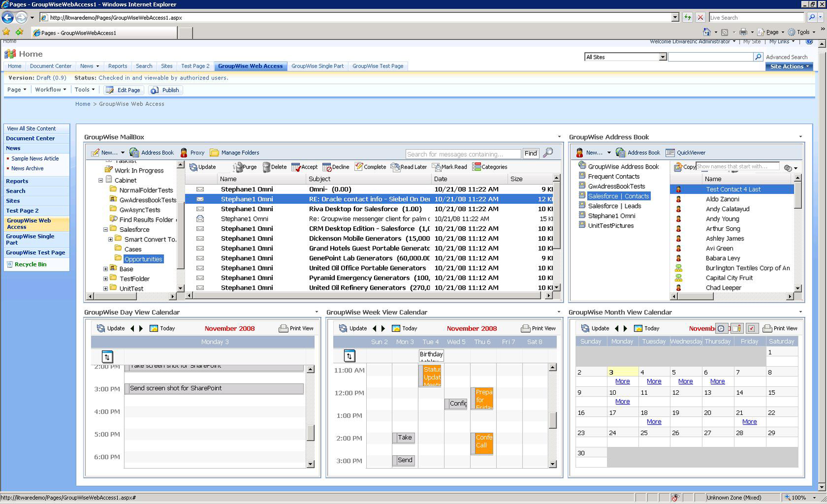Open the Site Actions dropdown
The image size is (827, 504).
point(789,66)
